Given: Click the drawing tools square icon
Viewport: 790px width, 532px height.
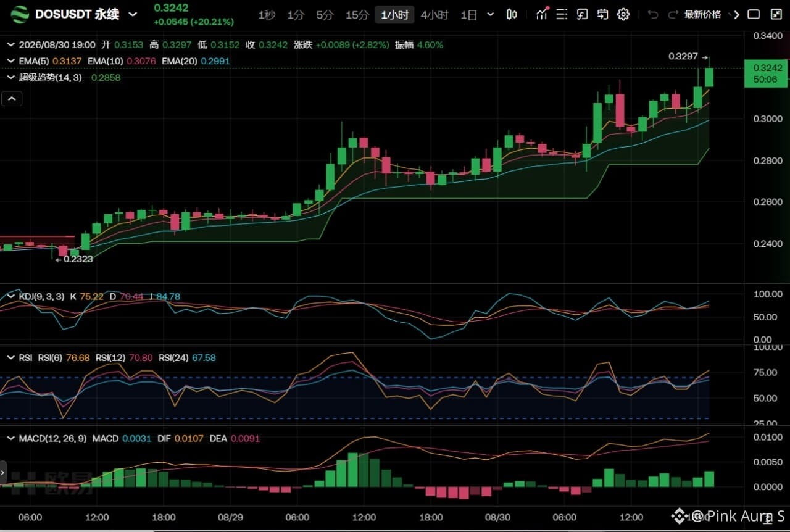Looking at the screenshot, I should point(582,14).
